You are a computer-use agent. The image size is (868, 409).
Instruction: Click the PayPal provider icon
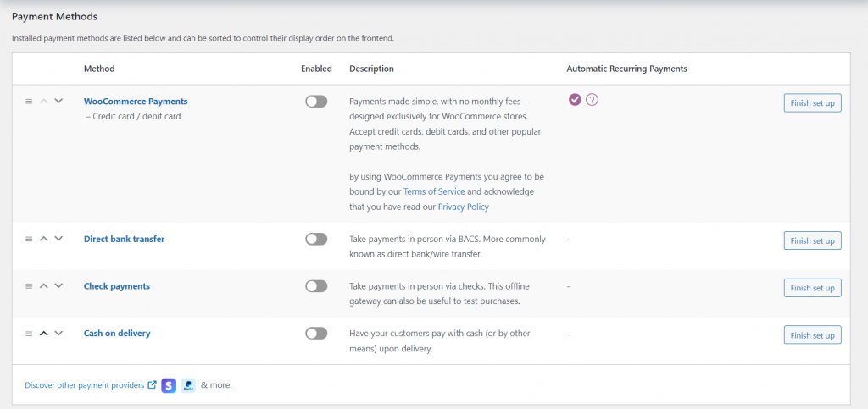tap(187, 385)
